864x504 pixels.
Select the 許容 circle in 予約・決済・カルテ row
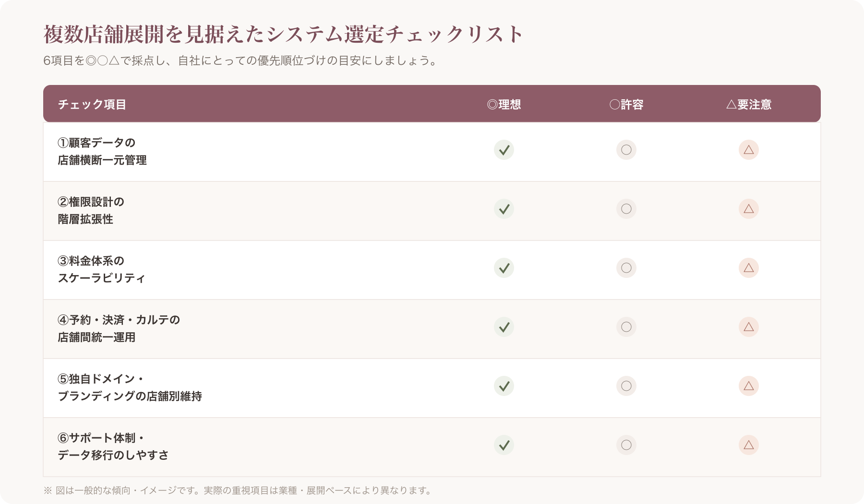click(x=626, y=327)
